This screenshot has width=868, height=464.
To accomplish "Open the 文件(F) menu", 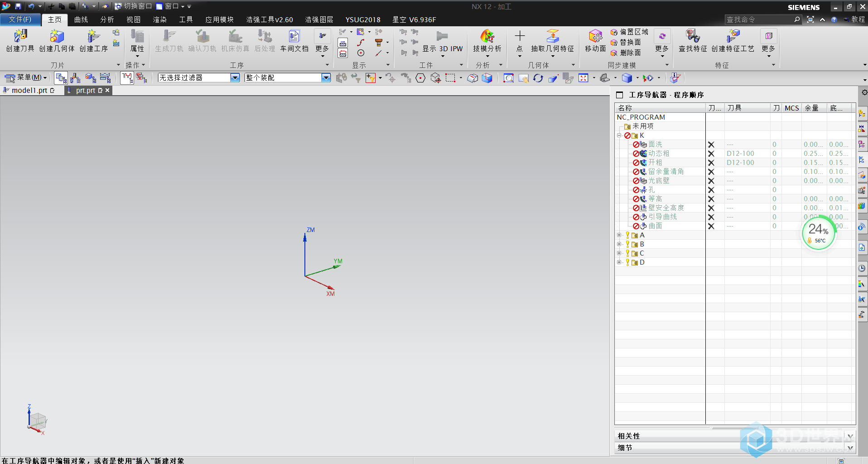I will point(20,19).
